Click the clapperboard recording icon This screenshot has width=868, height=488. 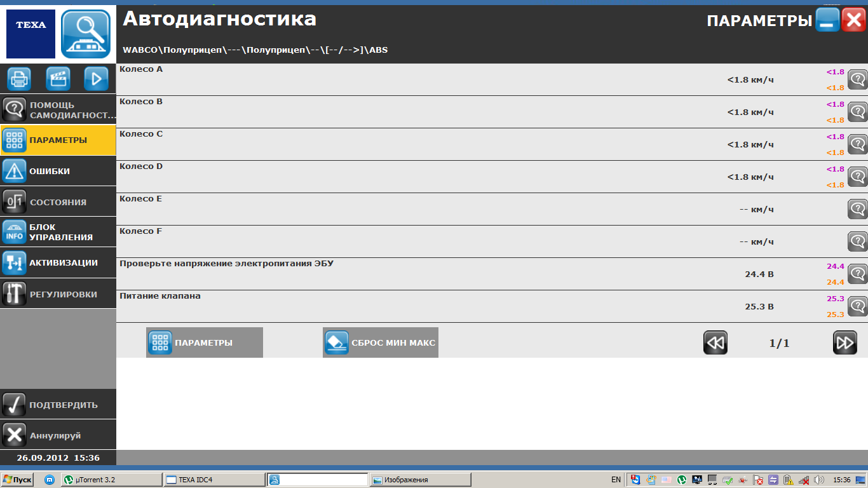coord(58,79)
